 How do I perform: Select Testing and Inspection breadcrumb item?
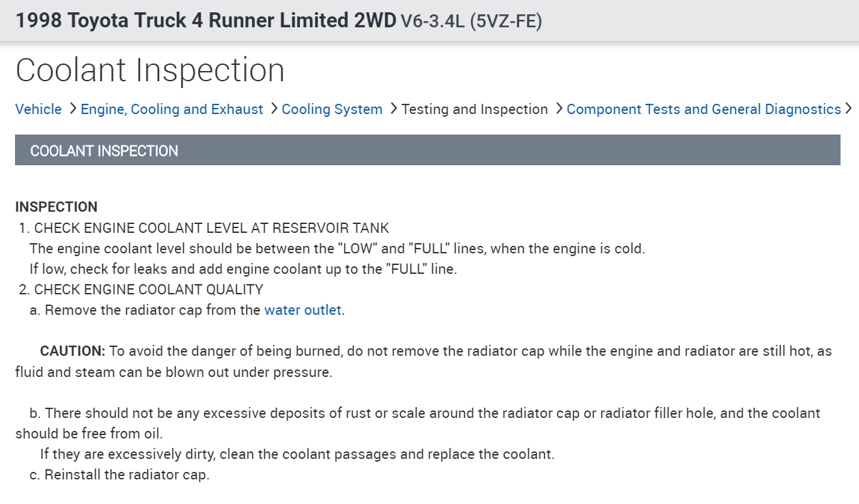tap(475, 109)
